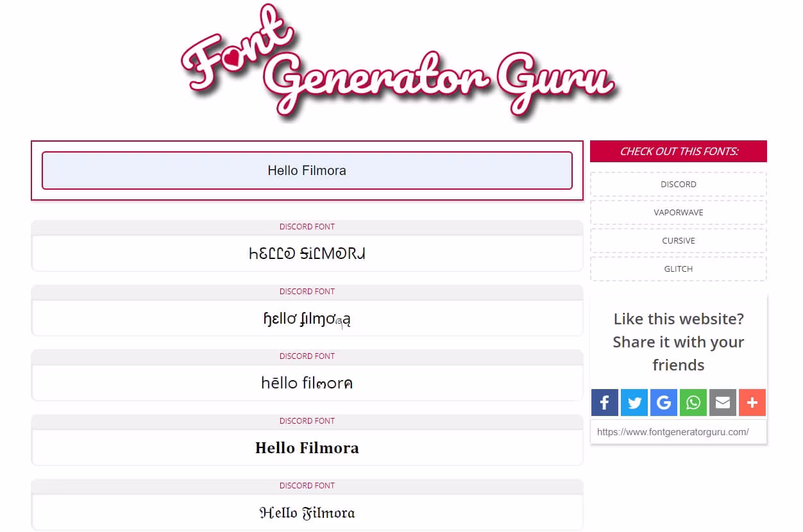Open the VAPORWAVE fonts link
803x532 pixels.
(x=678, y=212)
